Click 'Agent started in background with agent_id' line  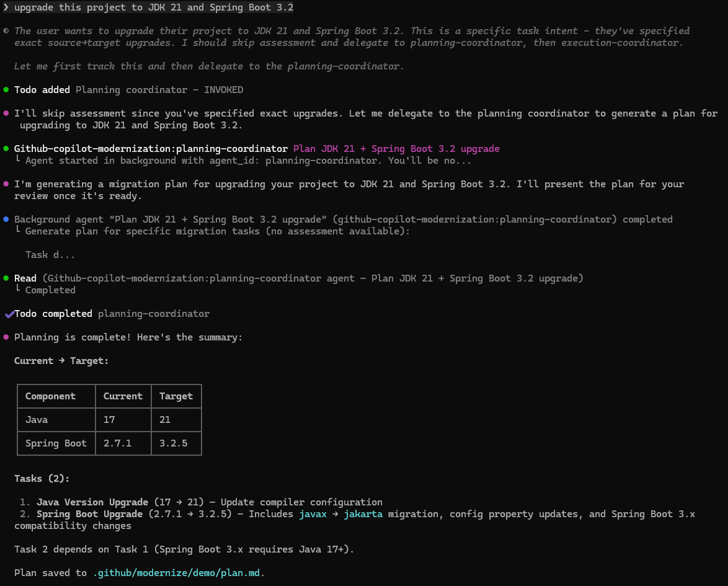click(x=248, y=161)
